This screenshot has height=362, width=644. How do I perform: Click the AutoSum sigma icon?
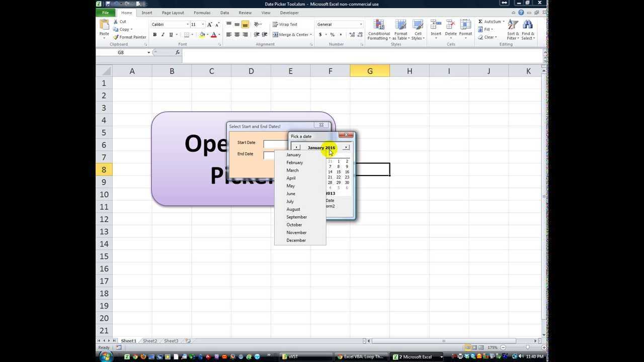[x=480, y=22]
